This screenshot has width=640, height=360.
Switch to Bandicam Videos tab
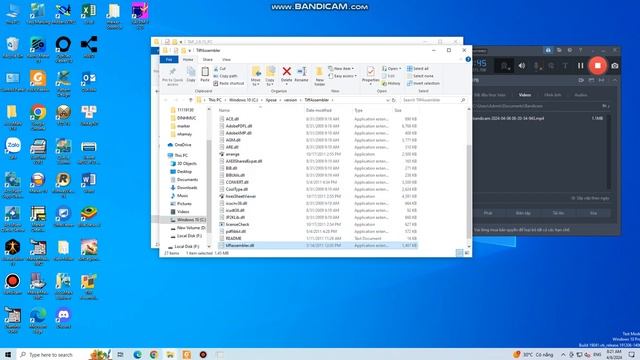pos(525,95)
